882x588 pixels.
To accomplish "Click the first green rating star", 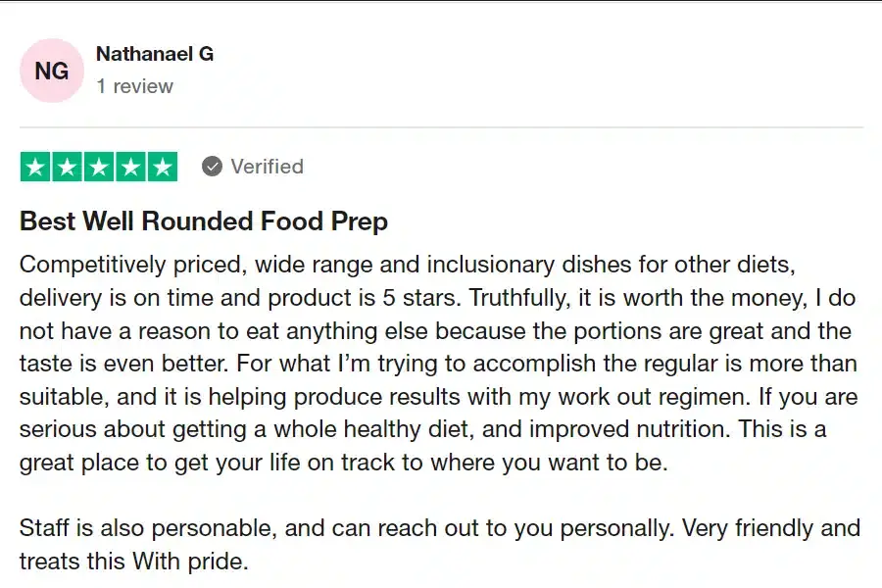I will coord(35,168).
